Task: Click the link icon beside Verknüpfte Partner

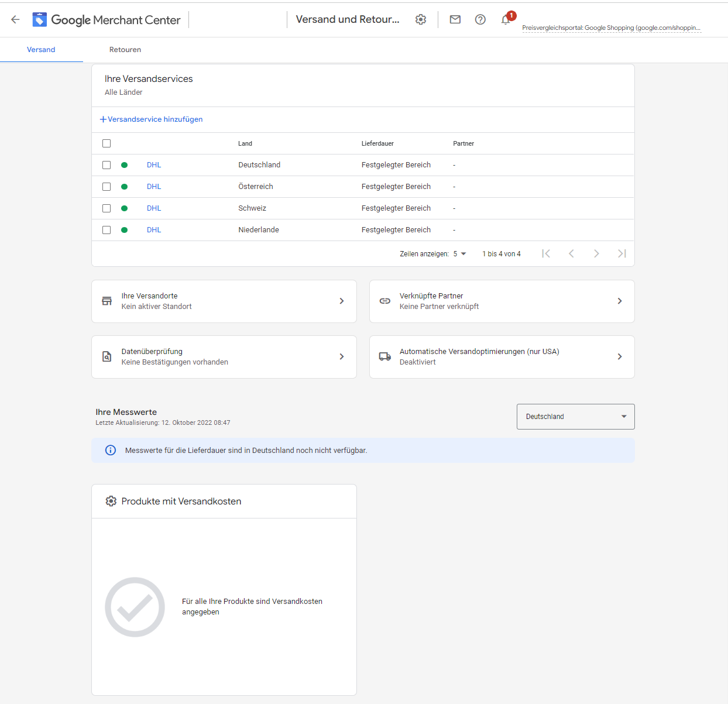Action: pyautogui.click(x=385, y=301)
